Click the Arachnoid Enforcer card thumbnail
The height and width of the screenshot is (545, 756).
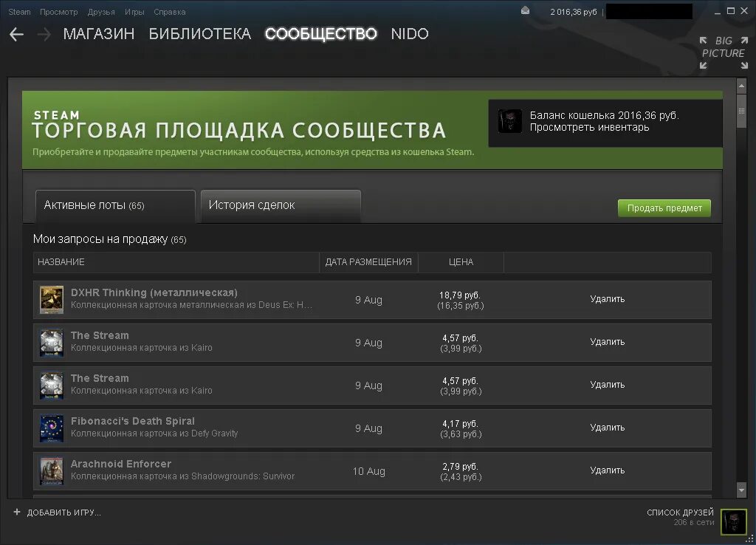tap(51, 471)
